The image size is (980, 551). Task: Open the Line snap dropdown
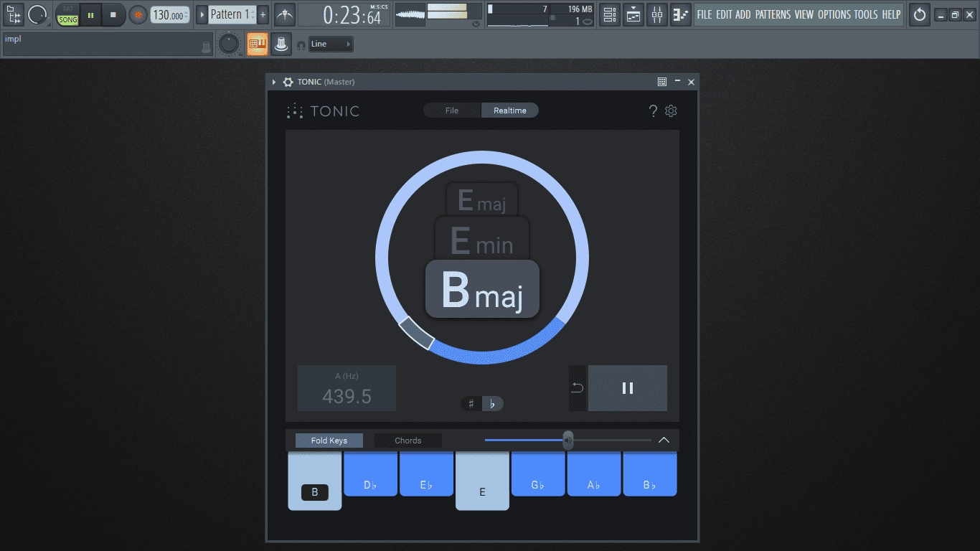[x=331, y=44]
